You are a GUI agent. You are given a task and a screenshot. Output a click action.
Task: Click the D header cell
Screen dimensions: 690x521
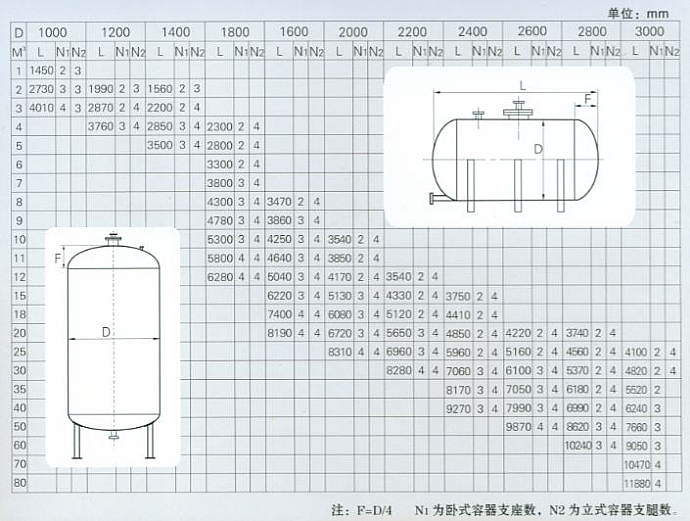click(x=19, y=33)
